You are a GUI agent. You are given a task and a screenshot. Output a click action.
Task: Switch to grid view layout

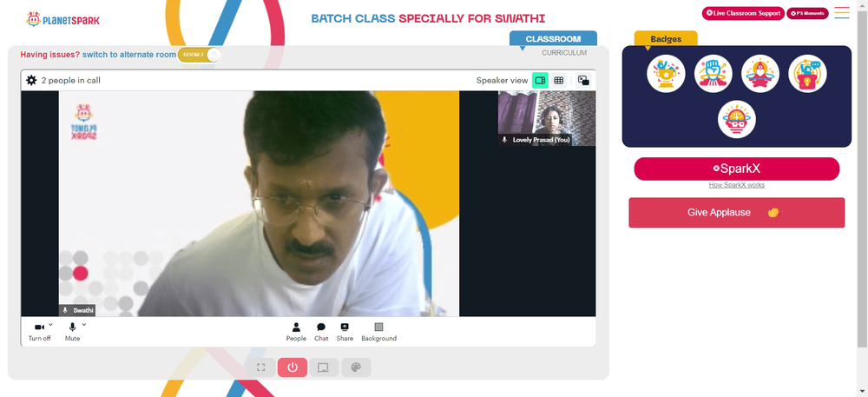[x=558, y=80]
